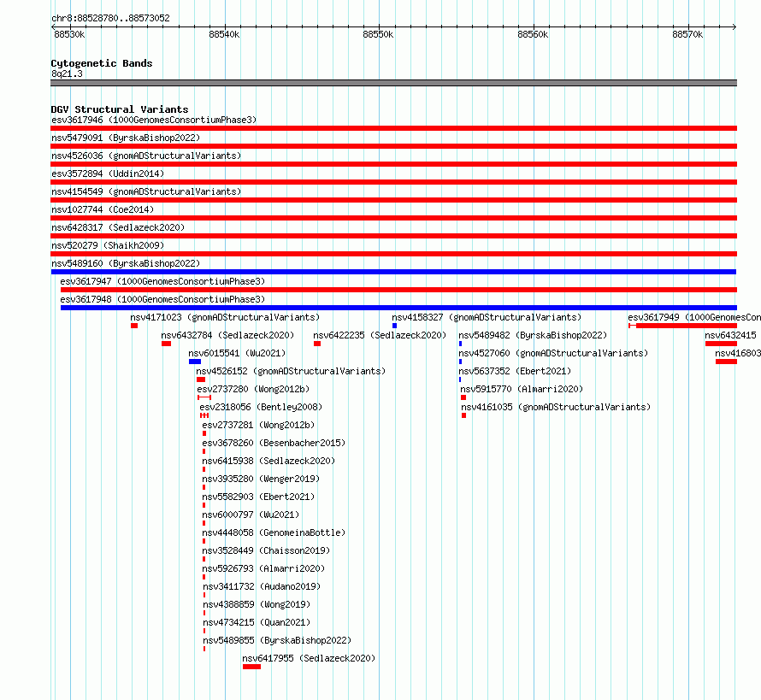
Task: Open nsv4448058 (GenomeinaBottle) label
Action: [x=274, y=532]
